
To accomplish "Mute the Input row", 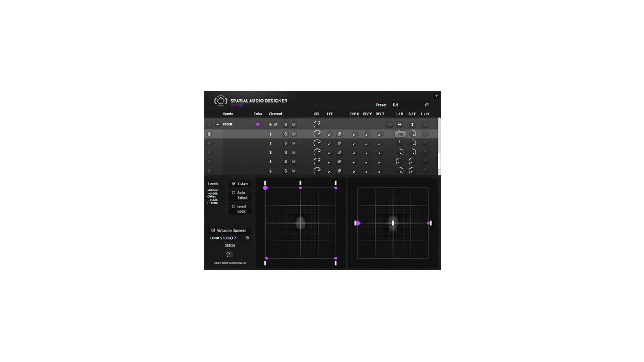I will [294, 125].
